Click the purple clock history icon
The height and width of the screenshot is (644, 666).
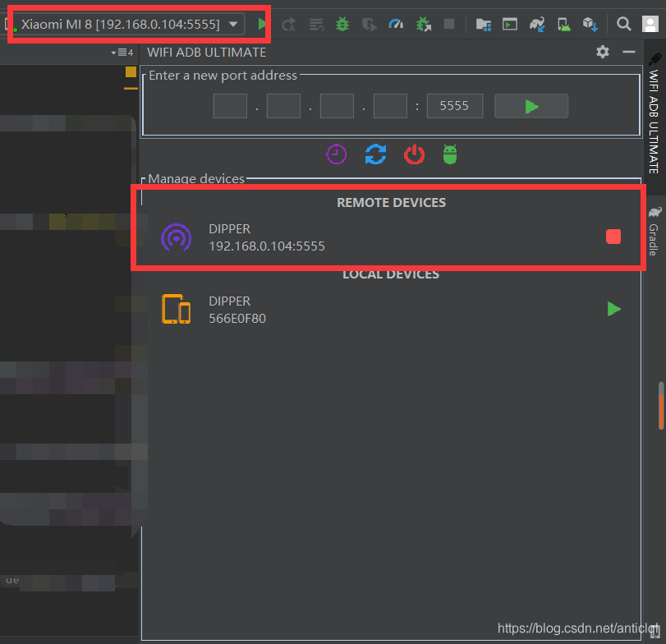pyautogui.click(x=337, y=154)
